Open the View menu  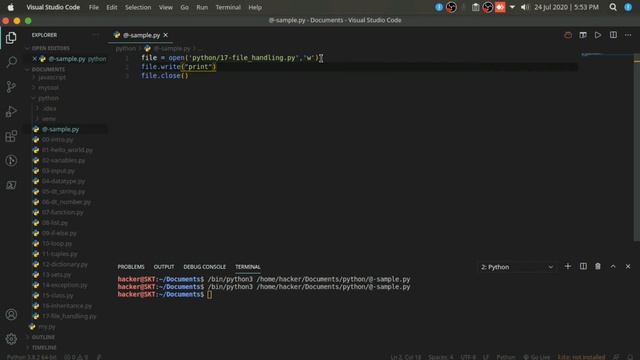[x=166, y=7]
